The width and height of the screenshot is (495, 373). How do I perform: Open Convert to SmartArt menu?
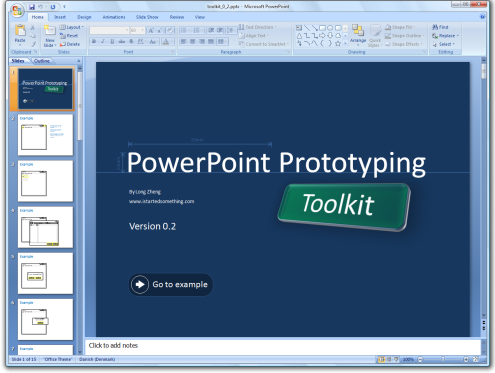tap(264, 44)
